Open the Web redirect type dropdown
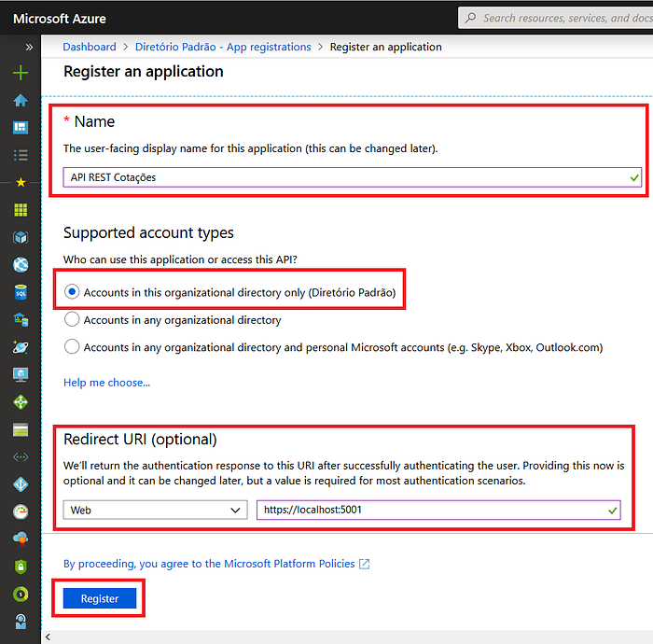653x644 pixels. (x=156, y=510)
